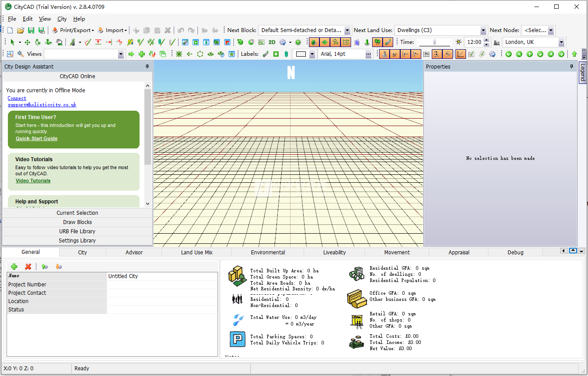The width and height of the screenshot is (588, 376).
Task: Expand the Next Block dropdown
Action: coord(347,30)
